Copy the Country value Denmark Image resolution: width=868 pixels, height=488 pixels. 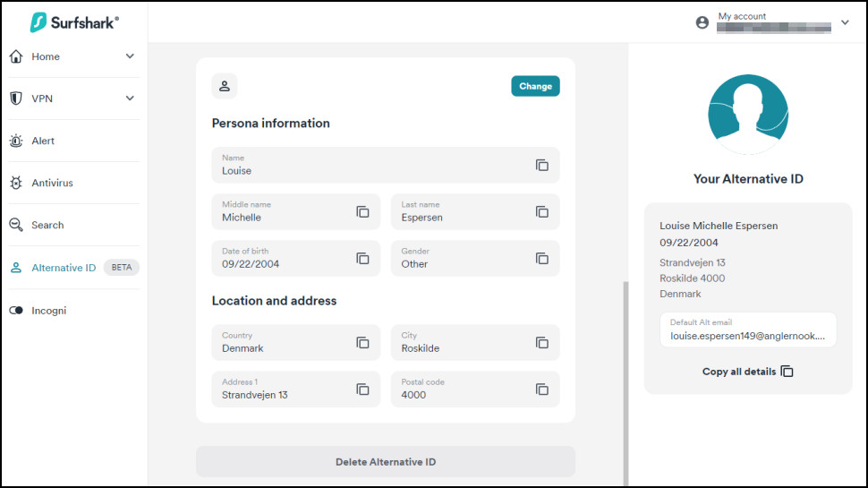[362, 342]
